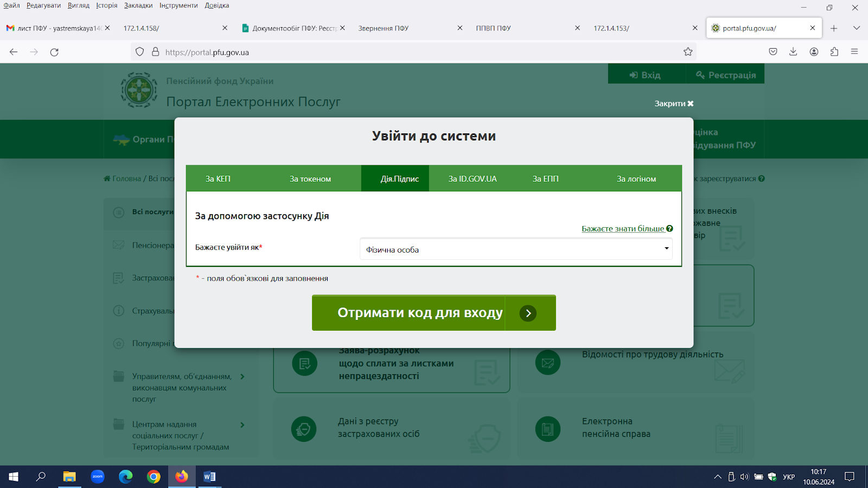Bookmark this page with the star

click(688, 52)
